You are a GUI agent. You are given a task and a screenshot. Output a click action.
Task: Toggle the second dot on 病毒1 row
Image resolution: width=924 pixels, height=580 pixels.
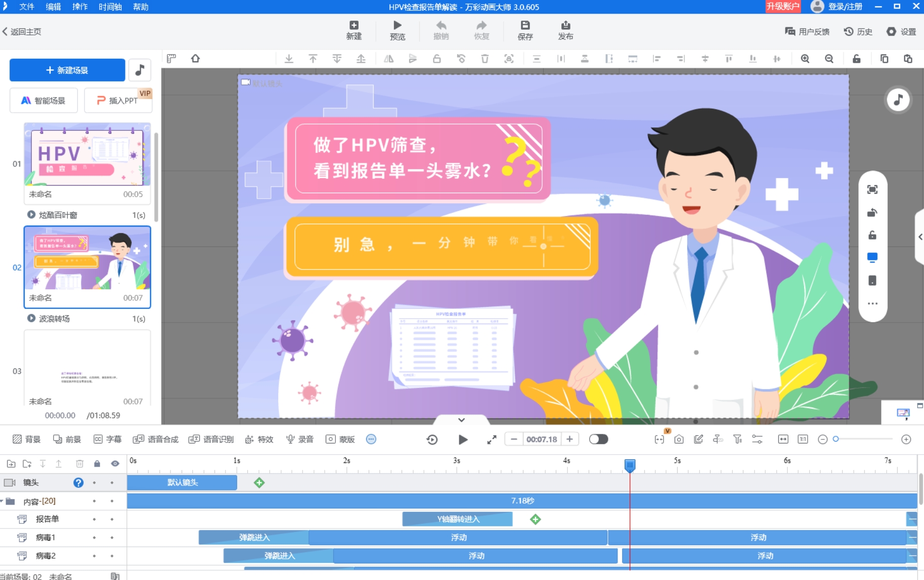click(x=112, y=538)
